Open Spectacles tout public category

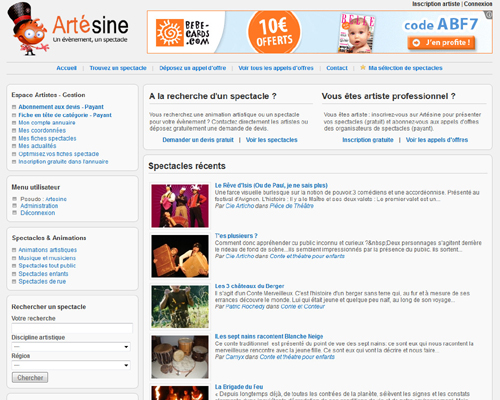point(47,266)
